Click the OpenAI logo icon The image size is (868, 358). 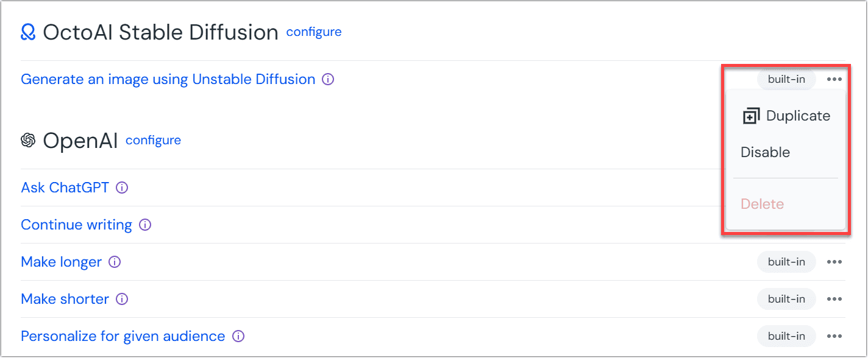coord(28,141)
